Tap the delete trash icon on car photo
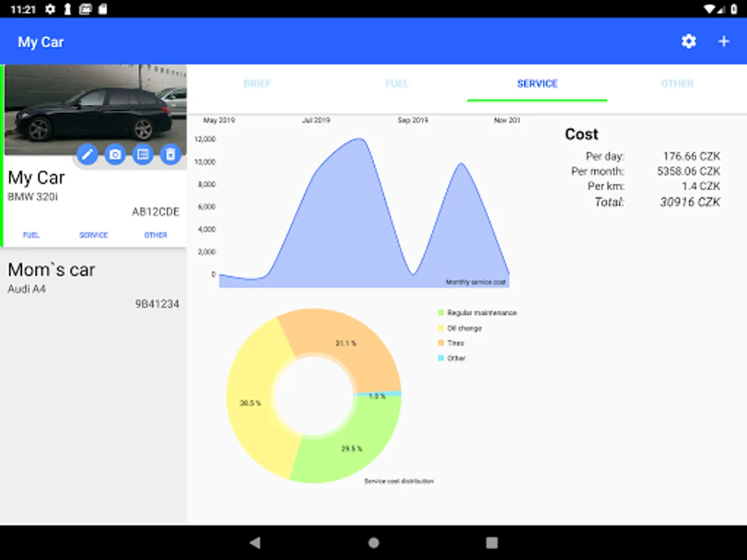The image size is (747, 560). coord(171,154)
